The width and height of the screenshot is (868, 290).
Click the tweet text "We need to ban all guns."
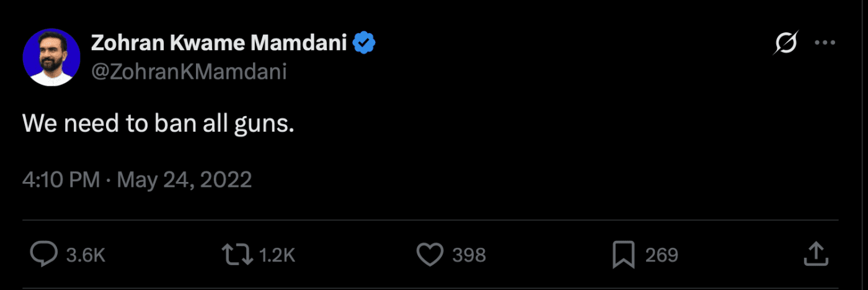[x=157, y=124]
